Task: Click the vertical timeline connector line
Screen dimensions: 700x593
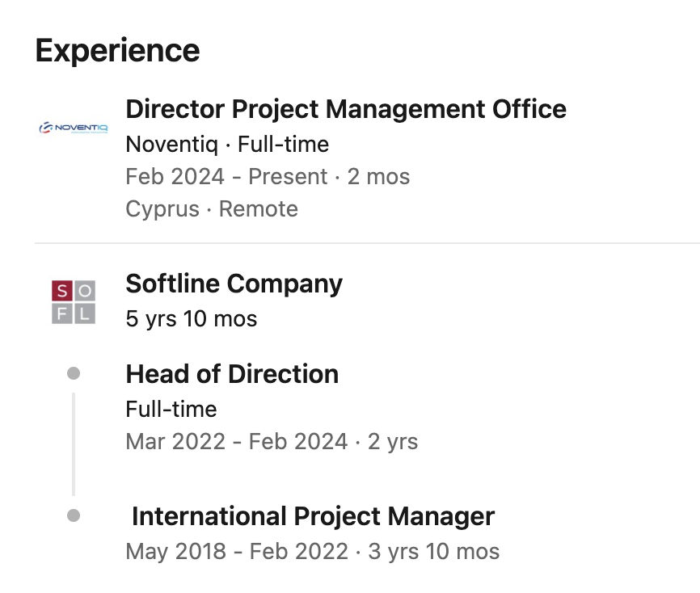Action: coord(74,444)
